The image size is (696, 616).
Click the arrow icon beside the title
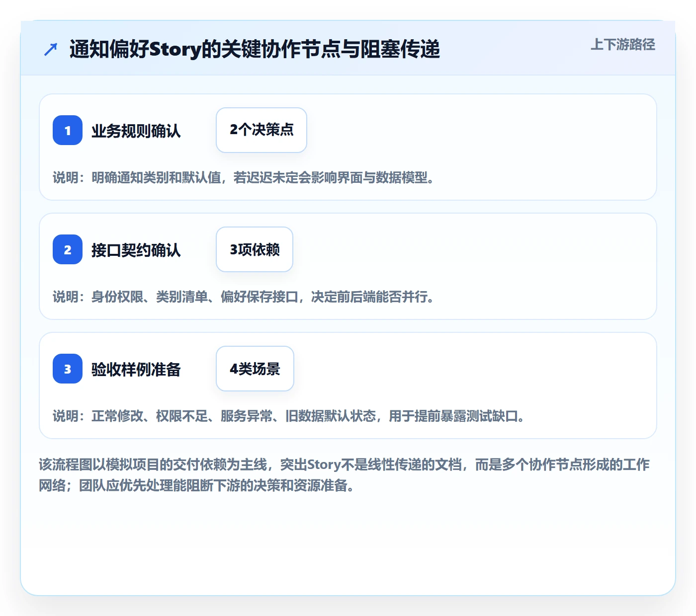click(51, 49)
